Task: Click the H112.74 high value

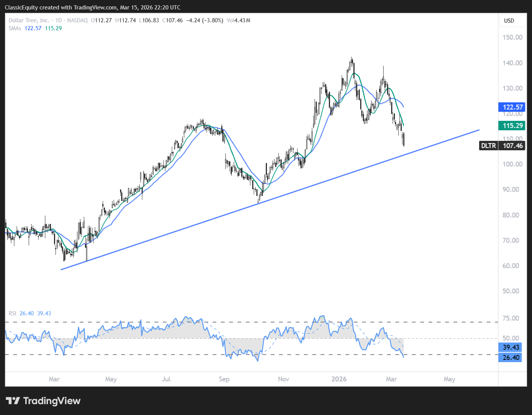Action: pos(125,20)
